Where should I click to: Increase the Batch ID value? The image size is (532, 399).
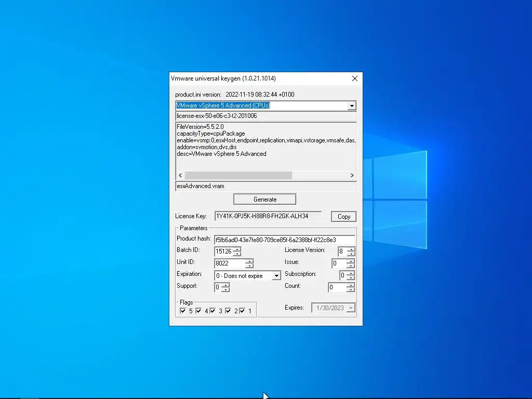pos(237,249)
